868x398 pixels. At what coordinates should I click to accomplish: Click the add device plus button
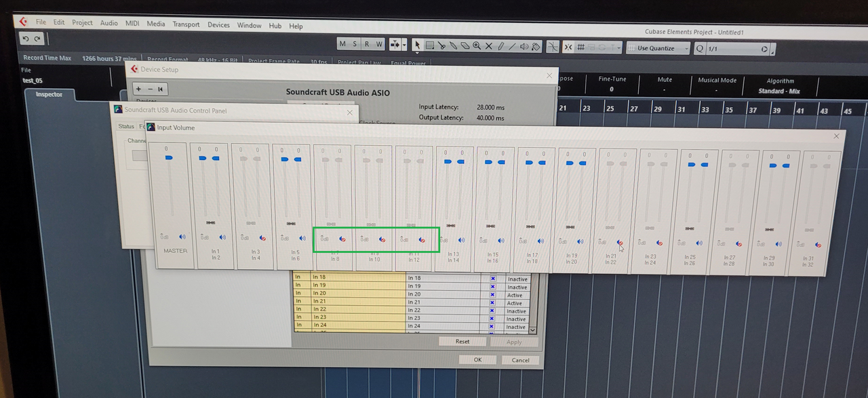pyautogui.click(x=138, y=89)
